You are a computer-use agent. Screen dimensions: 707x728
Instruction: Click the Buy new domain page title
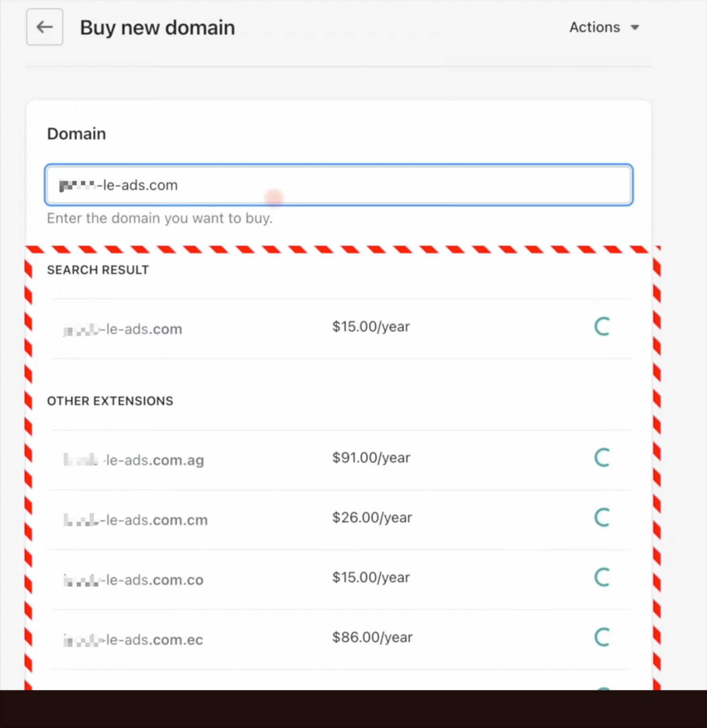(x=157, y=27)
